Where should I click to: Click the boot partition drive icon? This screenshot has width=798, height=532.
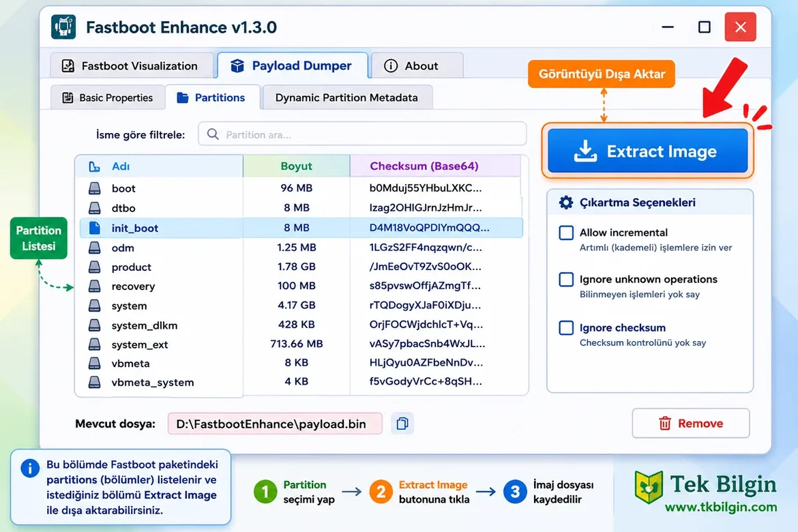[95, 188]
